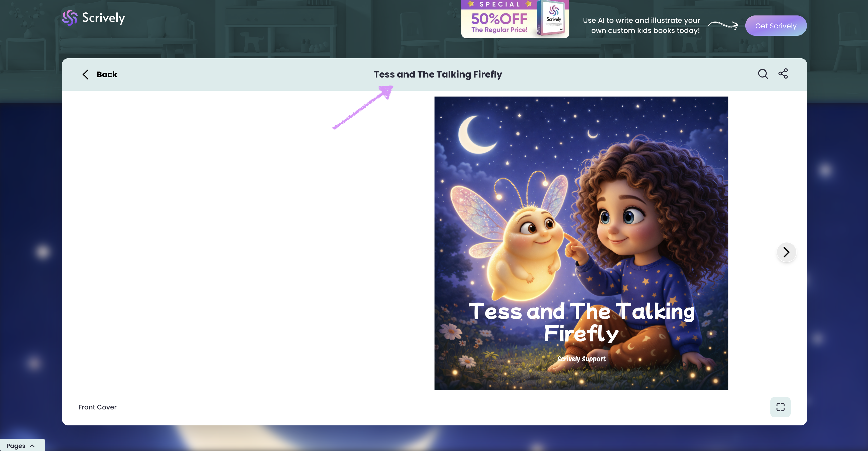Click the Get Scrively button
The image size is (868, 451).
tap(775, 26)
